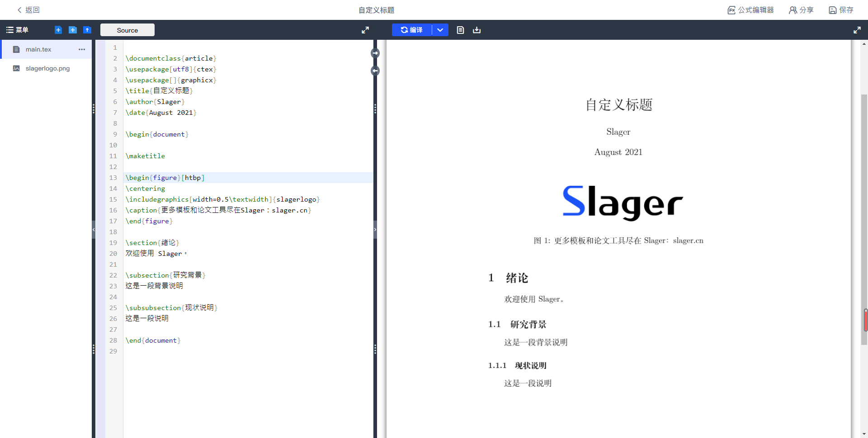Create a new file with the file-plus icon

click(x=58, y=30)
